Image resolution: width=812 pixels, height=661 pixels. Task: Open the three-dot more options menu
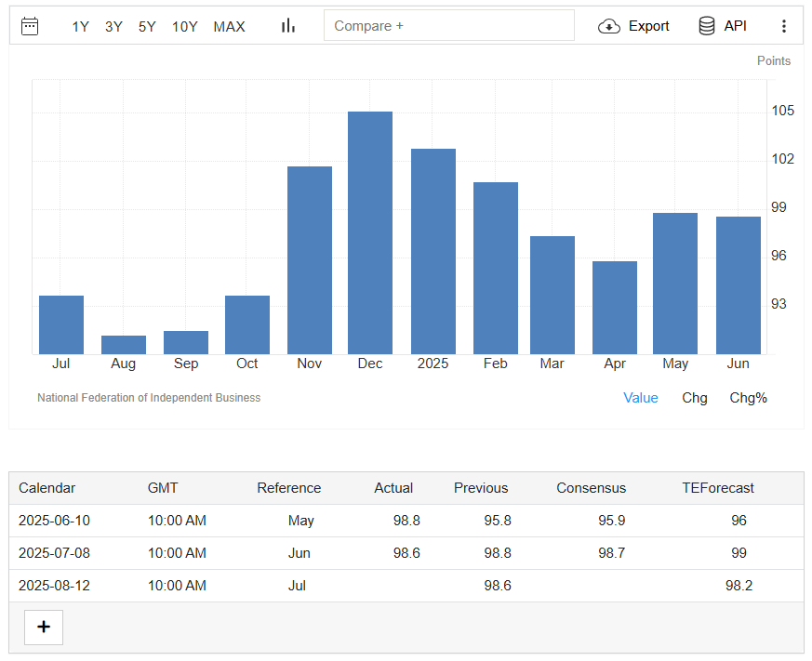click(x=784, y=26)
